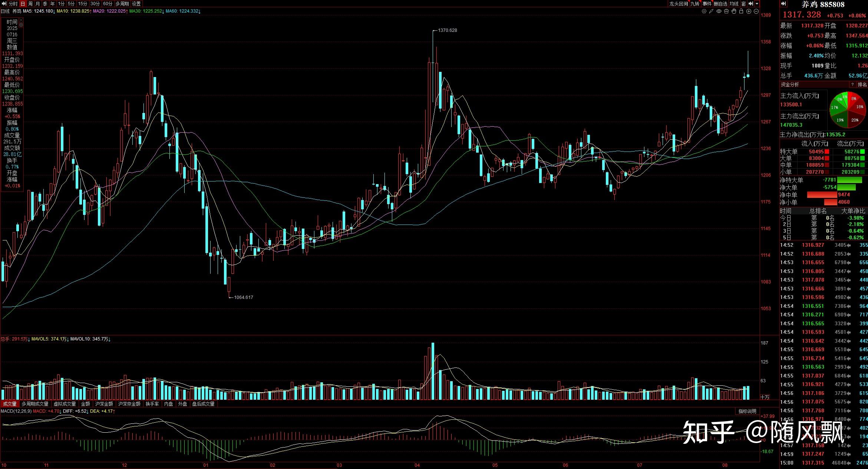
Task: Switch to 换手率 indicator tab
Action: click(152, 404)
